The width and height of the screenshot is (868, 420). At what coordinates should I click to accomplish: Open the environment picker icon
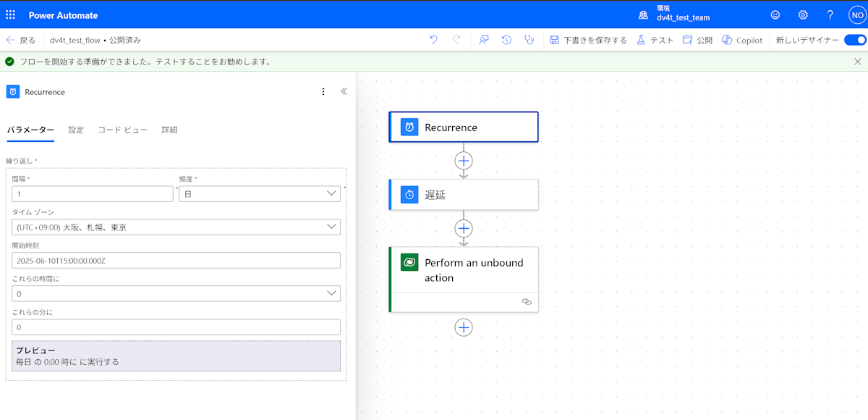click(642, 14)
